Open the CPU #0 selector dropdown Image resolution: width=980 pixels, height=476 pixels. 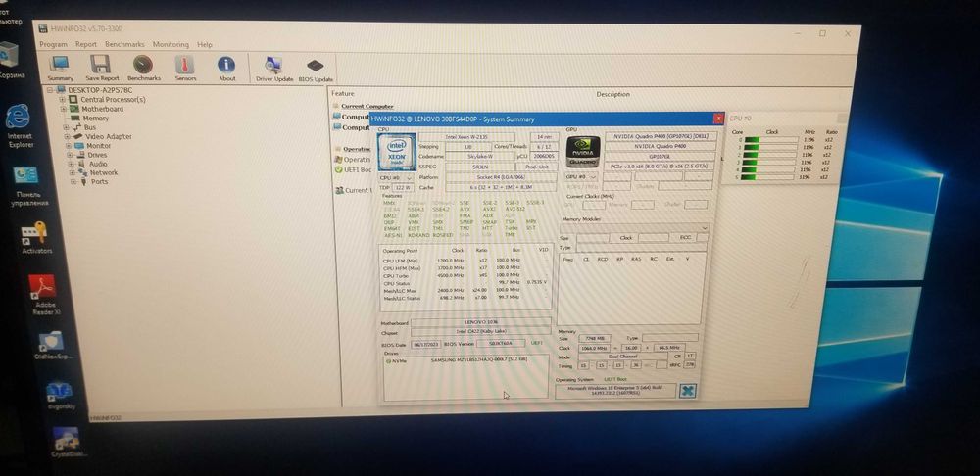click(395, 178)
